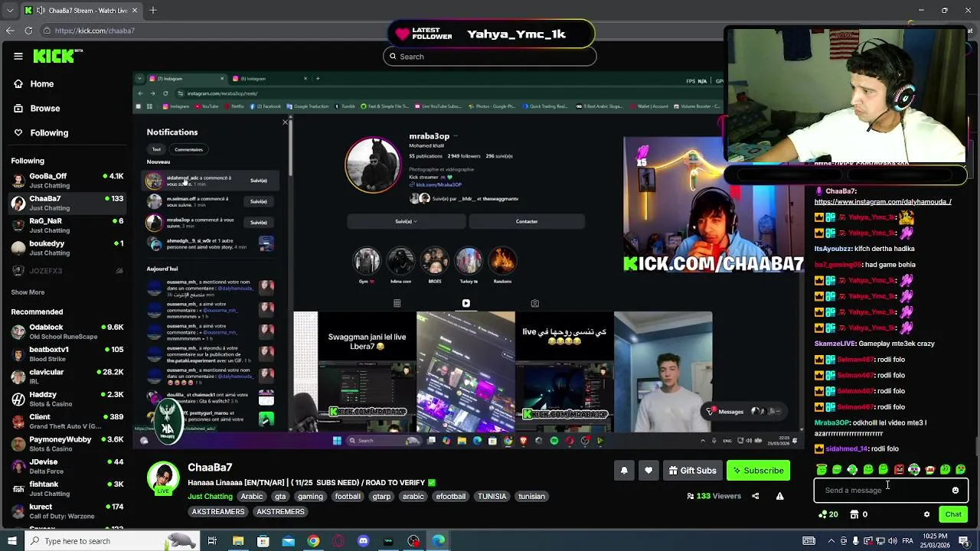Open GooBa_Off channel in Following list

pyautogui.click(x=66, y=181)
